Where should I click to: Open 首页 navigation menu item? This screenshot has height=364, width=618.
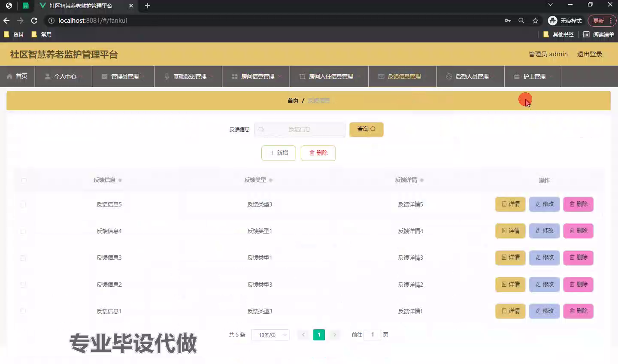point(17,76)
